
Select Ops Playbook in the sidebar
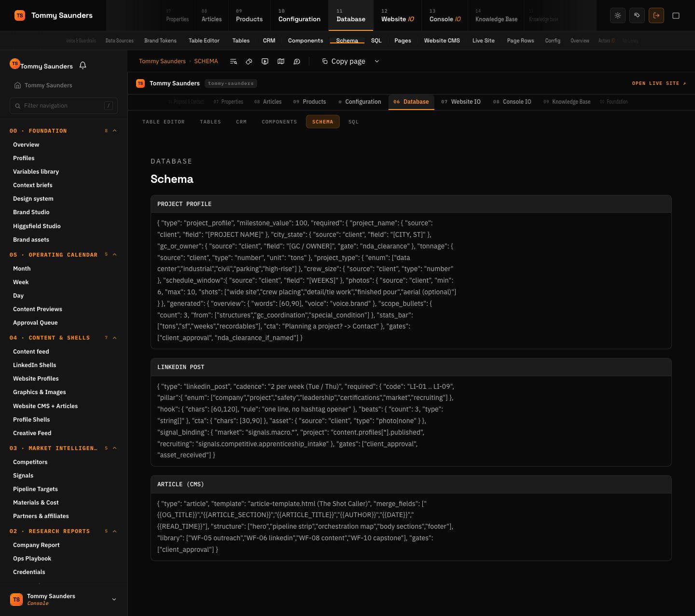pos(32,559)
